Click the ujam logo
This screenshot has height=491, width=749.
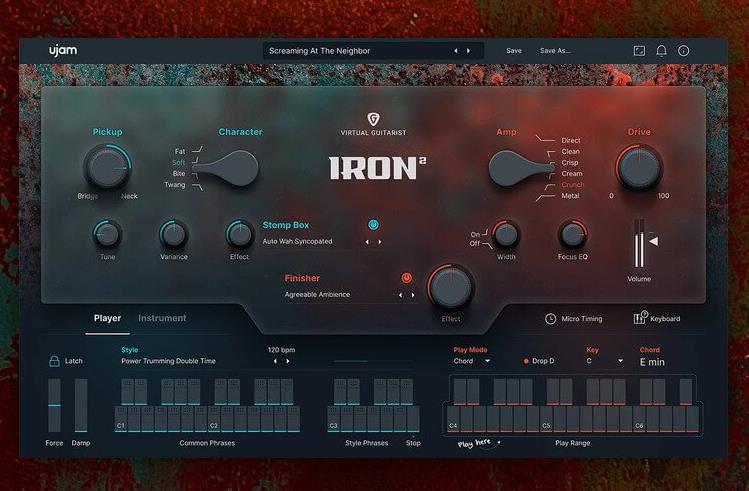(x=63, y=50)
